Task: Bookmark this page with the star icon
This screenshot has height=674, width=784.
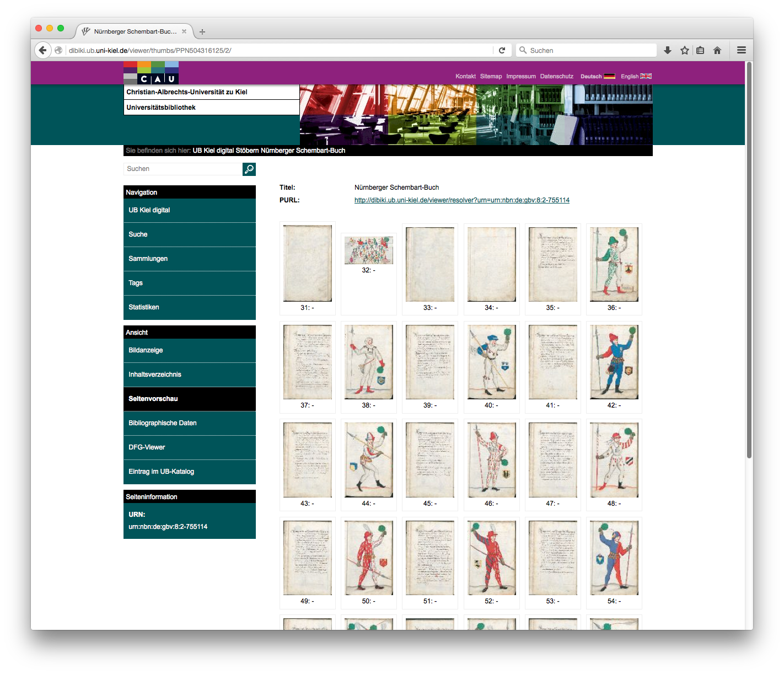Action: [685, 50]
